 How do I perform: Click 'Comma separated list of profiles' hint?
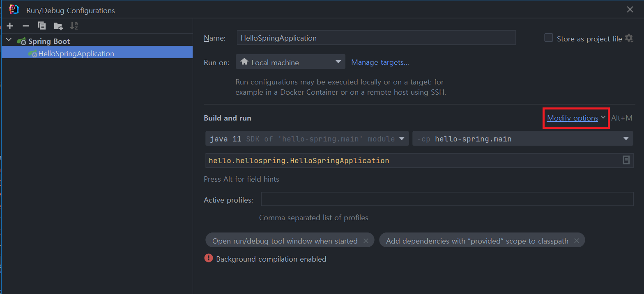pyautogui.click(x=314, y=217)
